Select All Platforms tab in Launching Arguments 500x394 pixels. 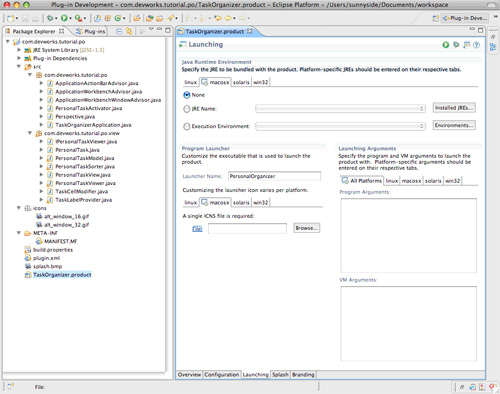pos(362,181)
